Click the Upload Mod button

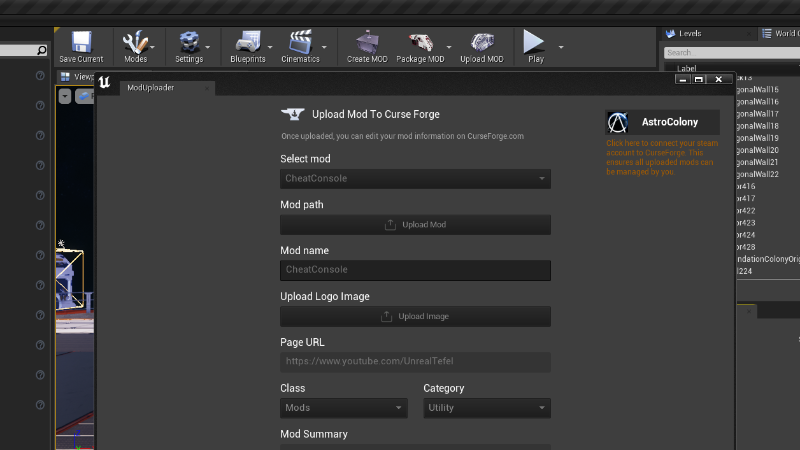click(x=415, y=224)
